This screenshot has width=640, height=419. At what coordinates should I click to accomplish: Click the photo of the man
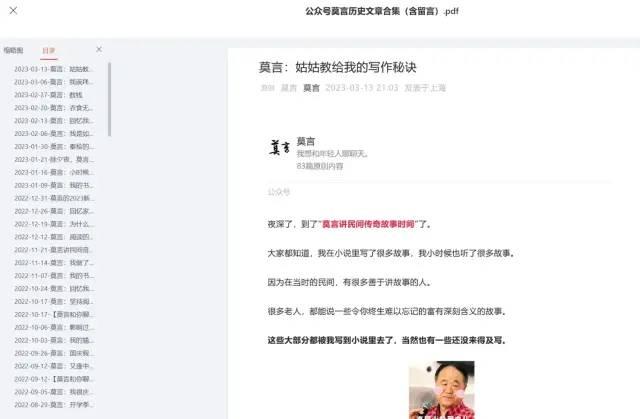click(x=442, y=390)
